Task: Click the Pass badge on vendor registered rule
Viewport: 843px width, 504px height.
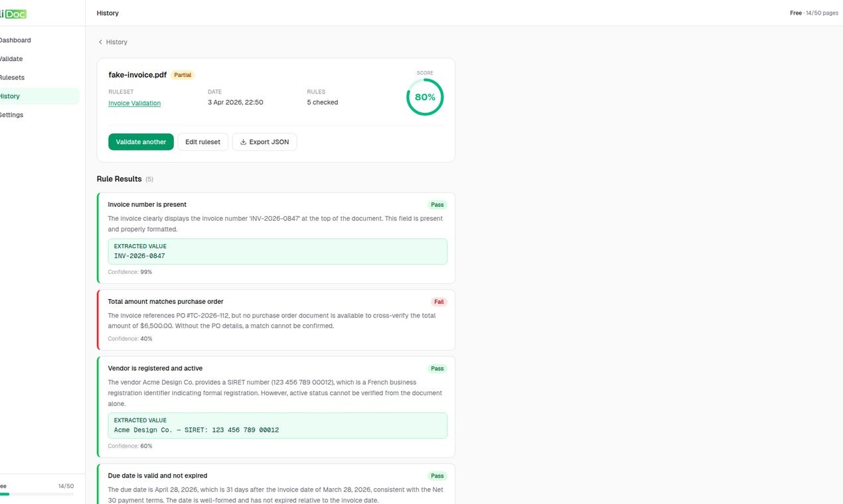Action: click(x=437, y=368)
